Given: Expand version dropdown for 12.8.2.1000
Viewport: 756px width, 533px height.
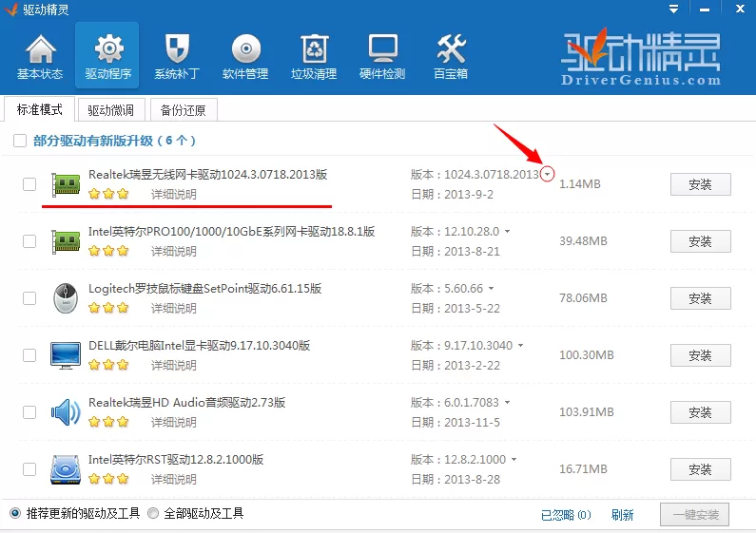Looking at the screenshot, I should click(514, 459).
